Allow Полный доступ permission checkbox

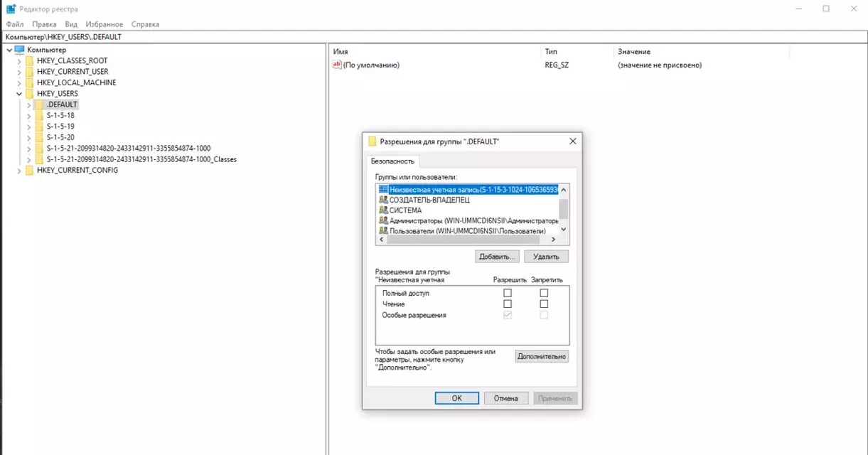(508, 293)
